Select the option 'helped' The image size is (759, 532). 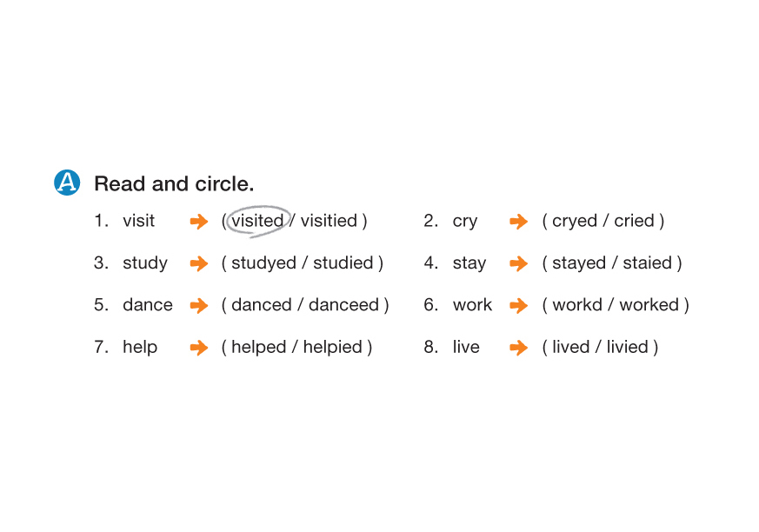(258, 347)
